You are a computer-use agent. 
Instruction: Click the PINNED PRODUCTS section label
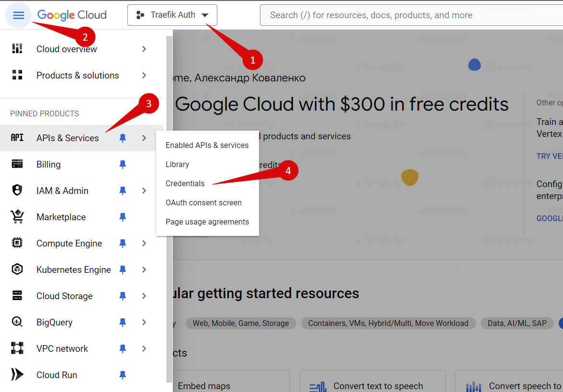[x=45, y=113]
